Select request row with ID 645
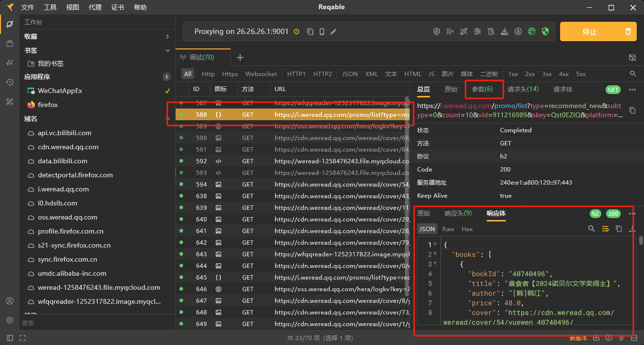644x345 pixels. [x=292, y=277]
